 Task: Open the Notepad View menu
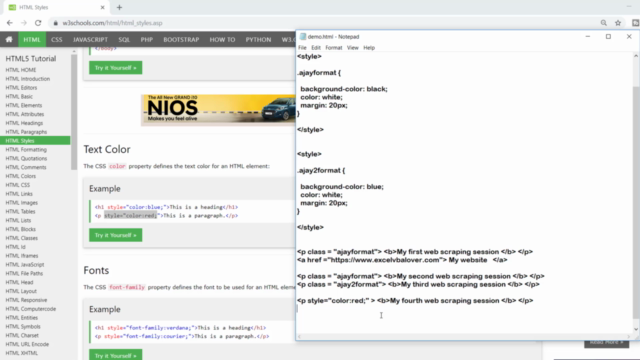(353, 48)
